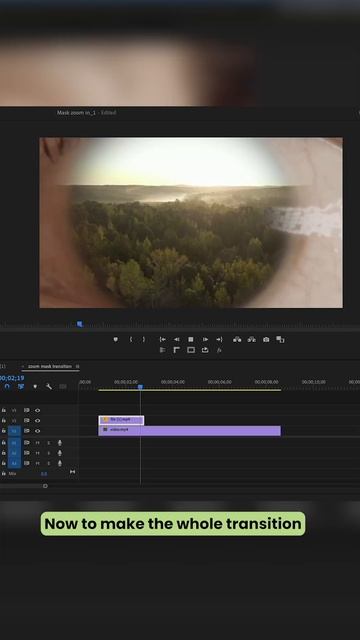The image size is (360, 640).
Task: Lock the V3 video track
Action: pos(4,410)
